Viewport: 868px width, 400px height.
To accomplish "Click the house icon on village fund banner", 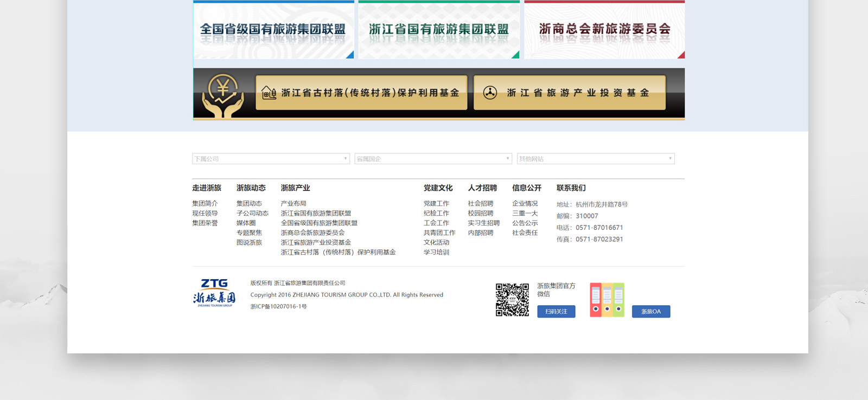I will pyautogui.click(x=269, y=93).
